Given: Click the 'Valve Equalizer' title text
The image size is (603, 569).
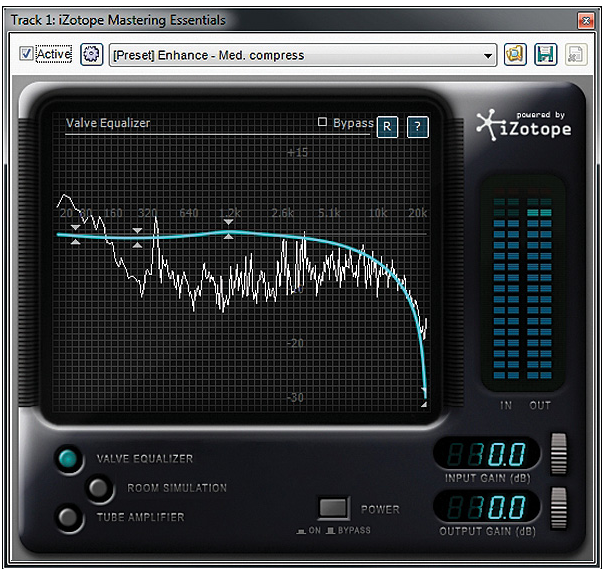Looking at the screenshot, I should coord(108,123).
